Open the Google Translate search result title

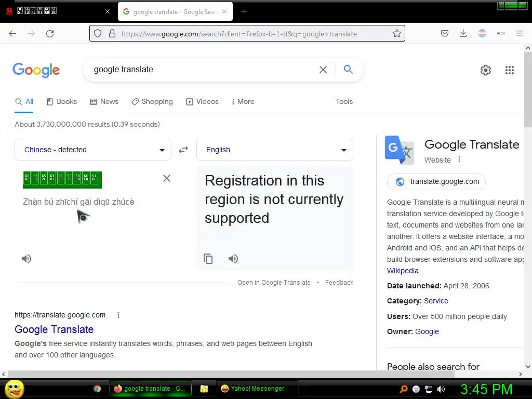point(54,329)
